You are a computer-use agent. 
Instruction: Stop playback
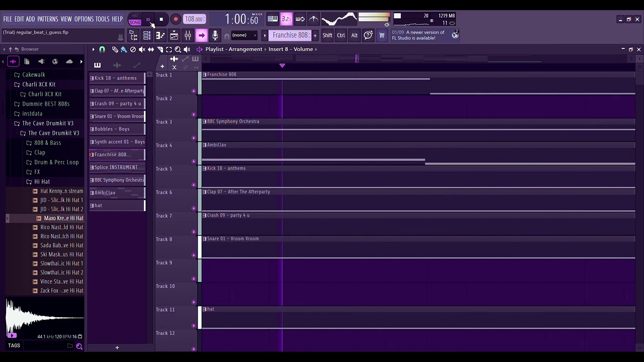tap(161, 20)
